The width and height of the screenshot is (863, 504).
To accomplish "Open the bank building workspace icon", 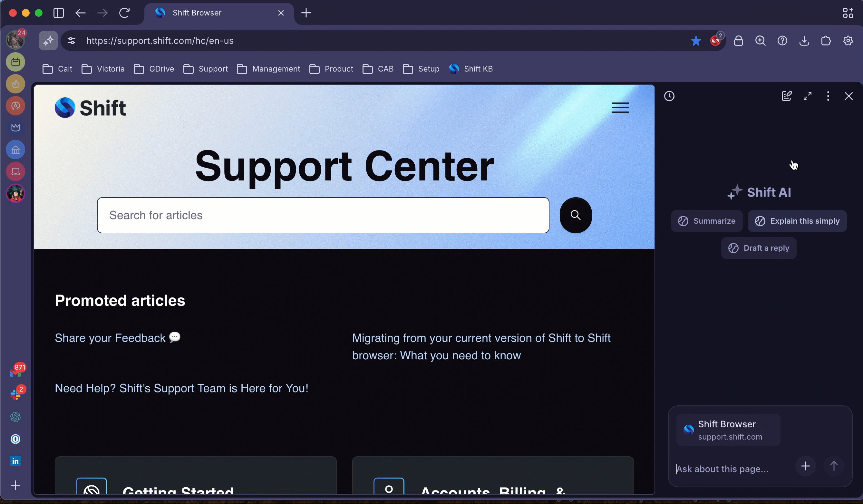I will click(x=15, y=150).
